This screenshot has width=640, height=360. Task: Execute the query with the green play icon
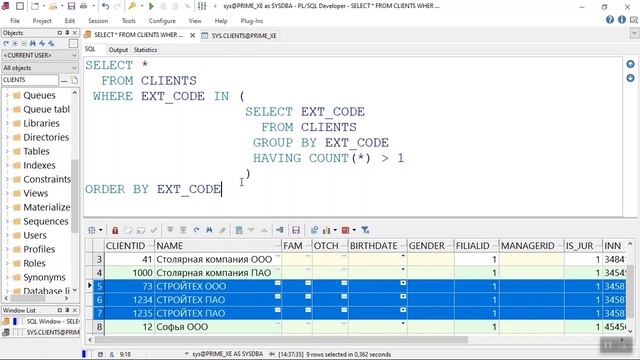click(x=151, y=6)
